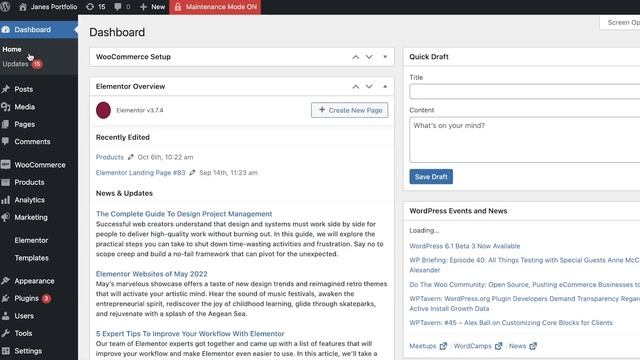This screenshot has width=640, height=360.
Task: Click the Plugins plug icon
Action: coord(6,298)
